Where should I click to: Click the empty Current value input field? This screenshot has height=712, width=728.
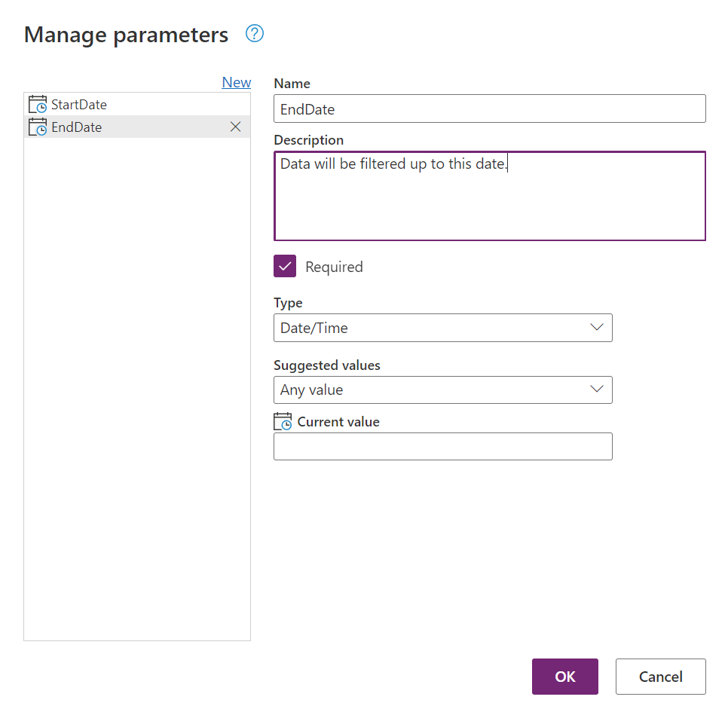(x=443, y=447)
